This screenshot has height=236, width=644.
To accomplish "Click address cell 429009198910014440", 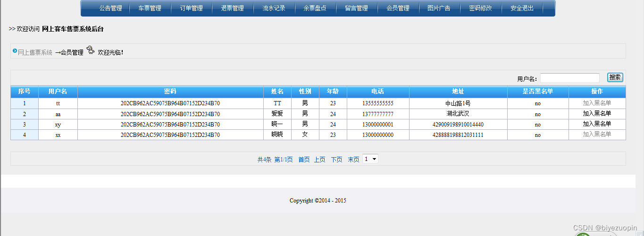I will click(x=458, y=124).
